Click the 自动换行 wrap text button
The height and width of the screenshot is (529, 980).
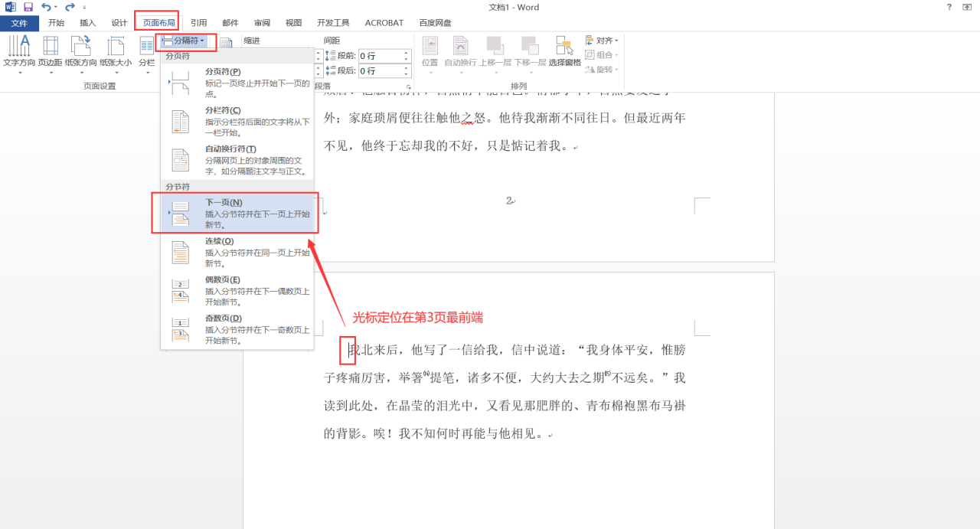(460, 55)
